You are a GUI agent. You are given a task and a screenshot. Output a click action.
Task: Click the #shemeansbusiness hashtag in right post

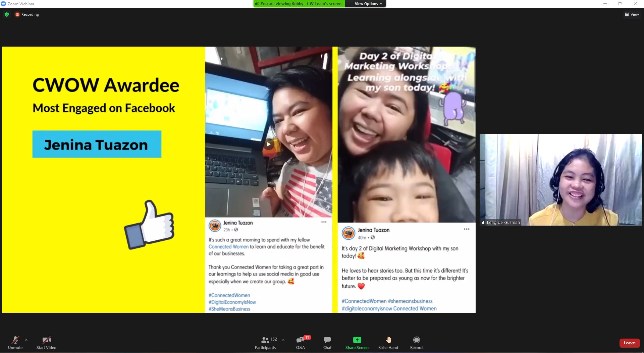410,301
